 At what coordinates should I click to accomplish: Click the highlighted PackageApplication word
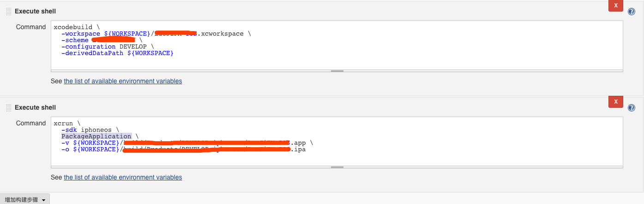pyautogui.click(x=96, y=136)
